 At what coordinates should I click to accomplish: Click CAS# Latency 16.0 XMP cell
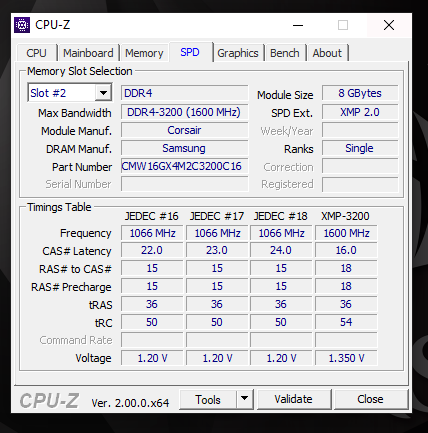pyautogui.click(x=346, y=250)
